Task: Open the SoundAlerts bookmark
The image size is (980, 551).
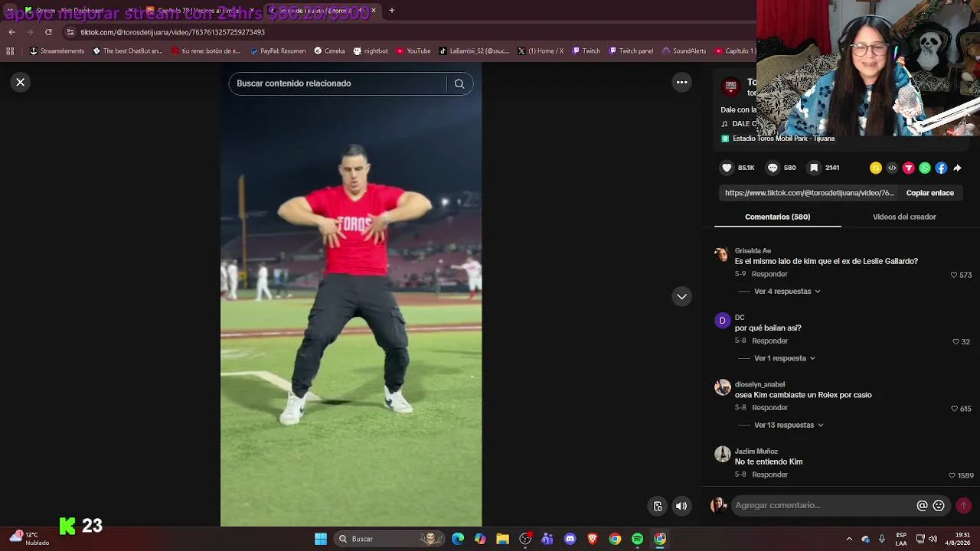Action: [x=684, y=51]
